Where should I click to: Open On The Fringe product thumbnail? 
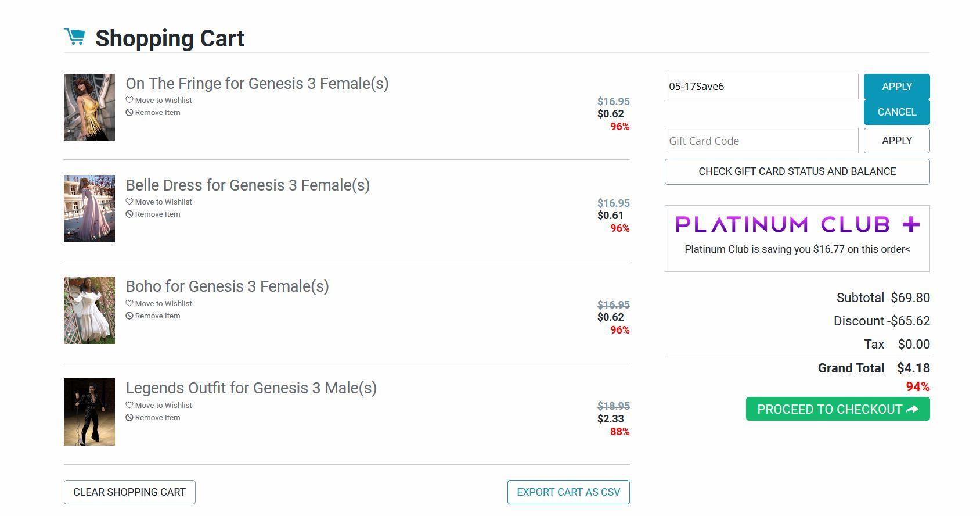pos(89,107)
